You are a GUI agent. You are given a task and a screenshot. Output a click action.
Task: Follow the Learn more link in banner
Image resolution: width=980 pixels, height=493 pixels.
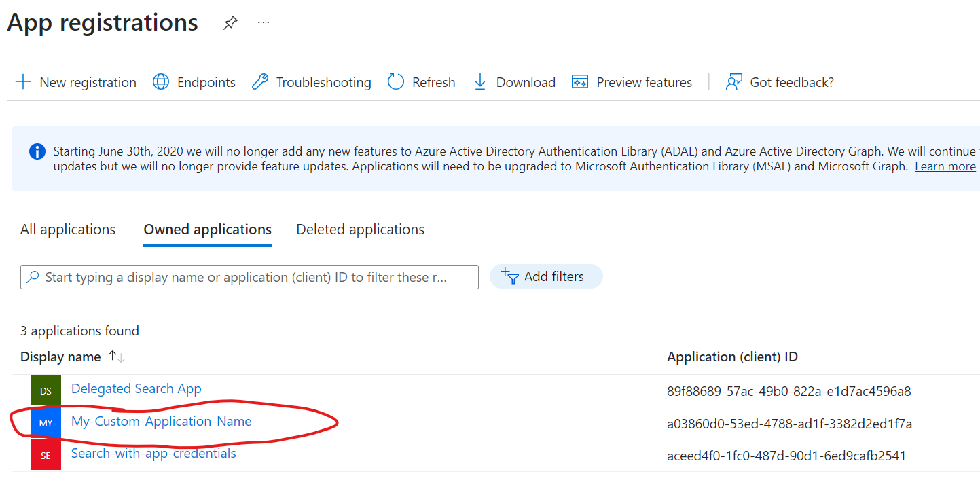point(945,166)
